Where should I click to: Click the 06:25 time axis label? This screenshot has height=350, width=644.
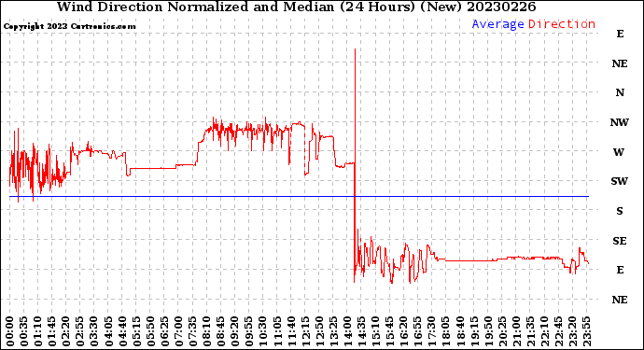(x=164, y=331)
